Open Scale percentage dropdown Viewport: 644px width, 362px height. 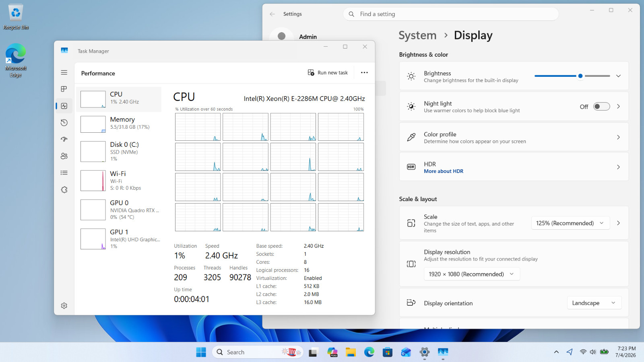[x=570, y=223]
